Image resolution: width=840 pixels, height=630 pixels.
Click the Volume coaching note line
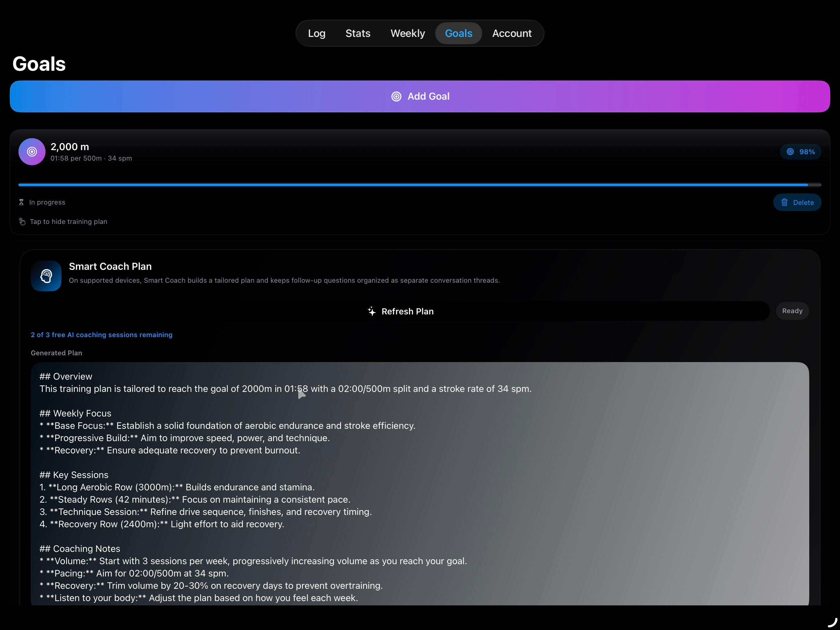tap(253, 561)
